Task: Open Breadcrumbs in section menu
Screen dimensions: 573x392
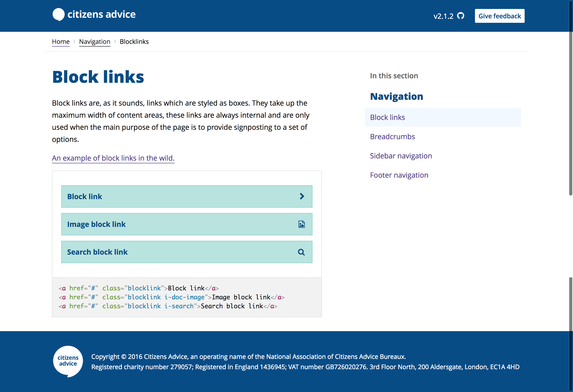Action: [392, 136]
